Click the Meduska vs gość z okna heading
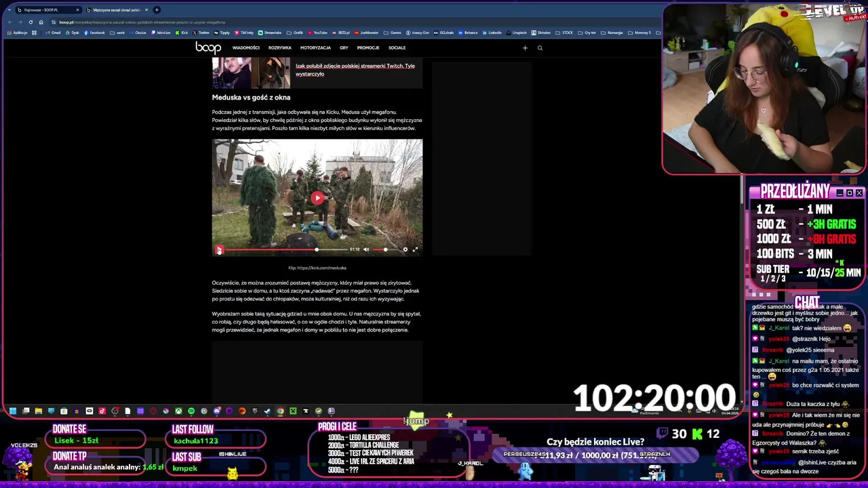The height and width of the screenshot is (488, 868). point(251,98)
